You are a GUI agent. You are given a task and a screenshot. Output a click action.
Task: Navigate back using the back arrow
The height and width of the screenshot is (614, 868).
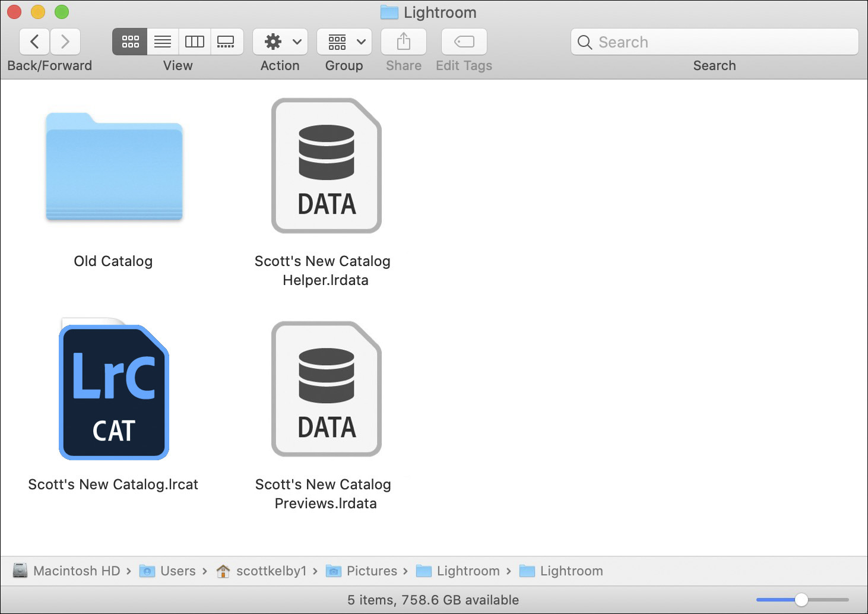[x=34, y=42]
